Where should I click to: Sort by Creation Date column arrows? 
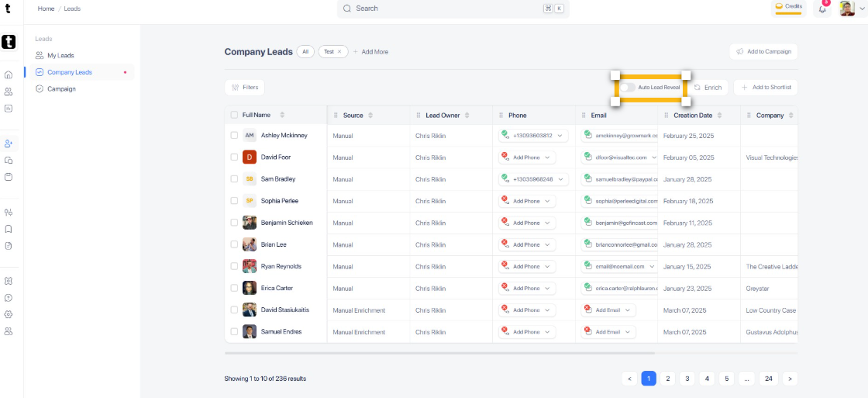[719, 116]
